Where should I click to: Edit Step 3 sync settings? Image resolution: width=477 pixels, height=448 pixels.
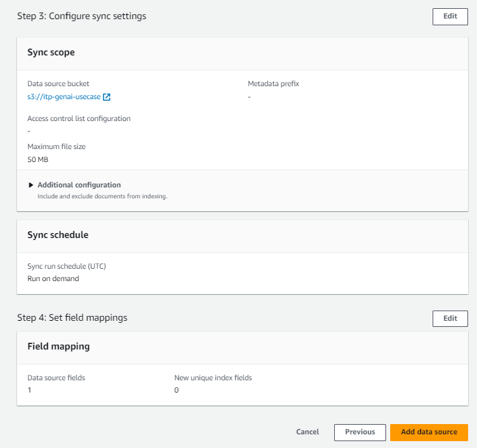[x=450, y=17]
